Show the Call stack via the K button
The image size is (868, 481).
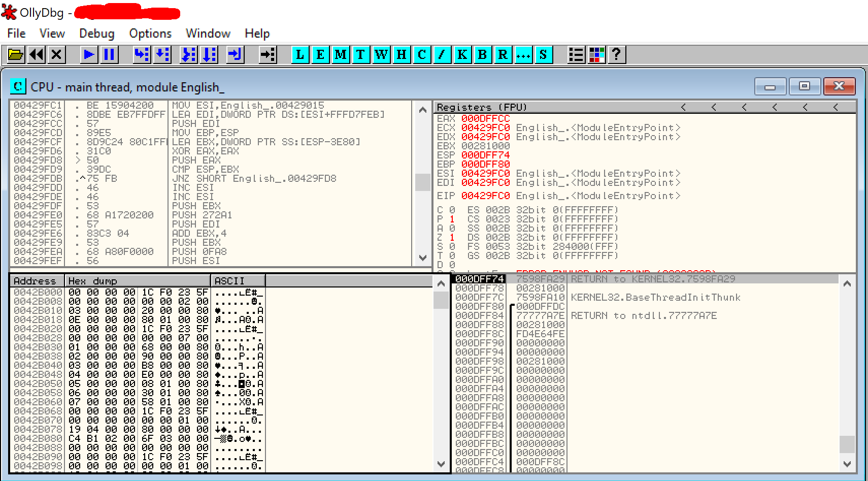pyautogui.click(x=462, y=54)
